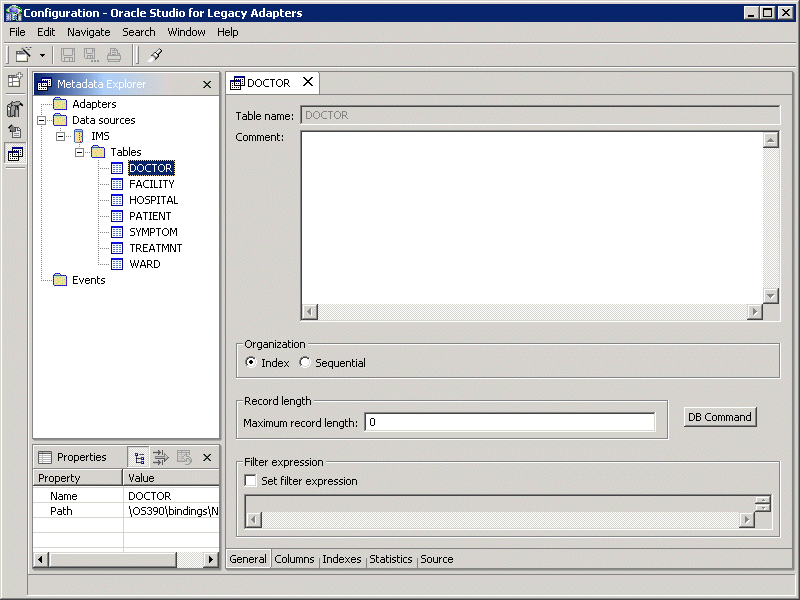The width and height of the screenshot is (800, 600).
Task: Click the Save All toolbar icon
Action: click(91, 55)
